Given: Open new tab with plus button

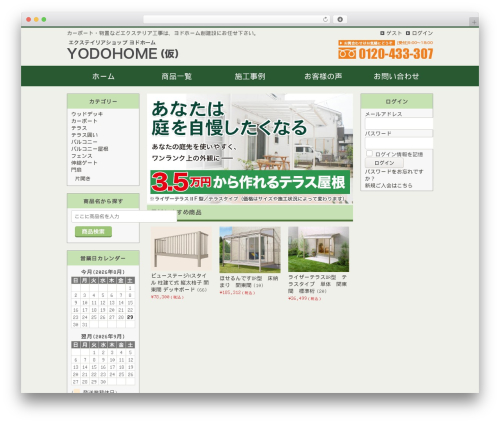Looking at the screenshot, I should tap(474, 22).
